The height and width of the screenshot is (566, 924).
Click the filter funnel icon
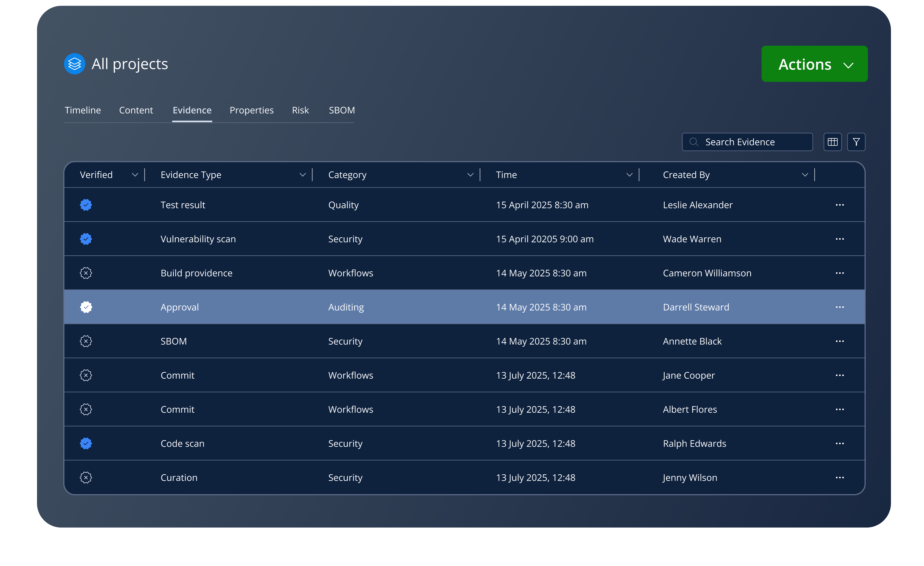856,142
